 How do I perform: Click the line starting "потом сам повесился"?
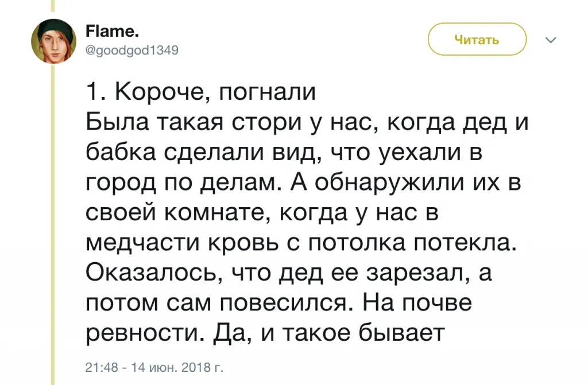point(278,303)
